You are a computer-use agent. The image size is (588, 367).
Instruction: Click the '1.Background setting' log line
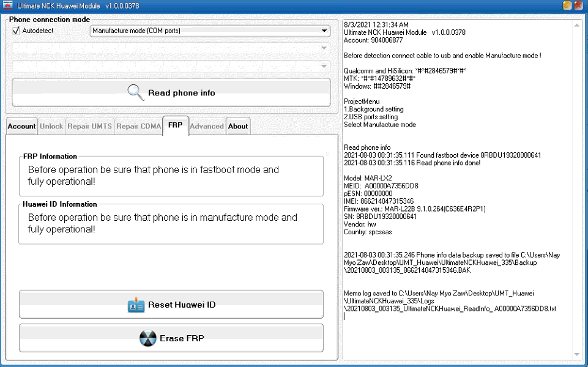(x=374, y=109)
